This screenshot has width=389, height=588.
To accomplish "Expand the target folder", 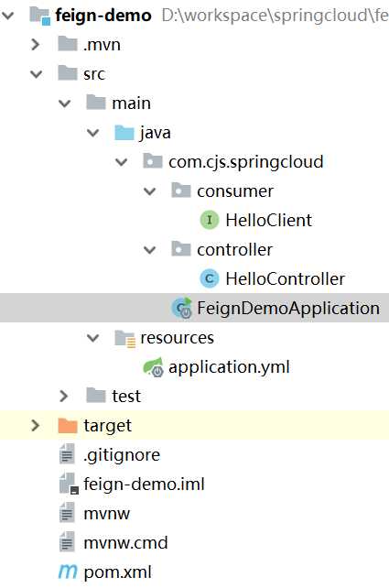I will [x=35, y=425].
